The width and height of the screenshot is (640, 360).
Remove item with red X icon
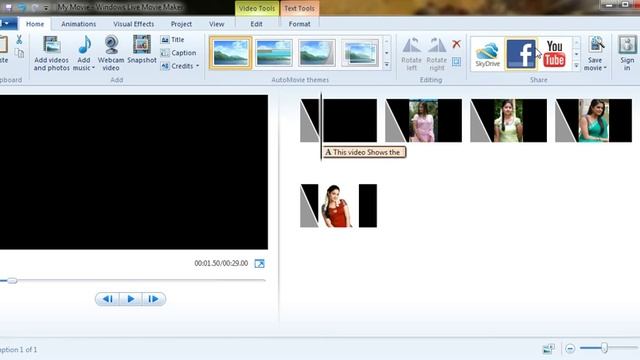456,44
